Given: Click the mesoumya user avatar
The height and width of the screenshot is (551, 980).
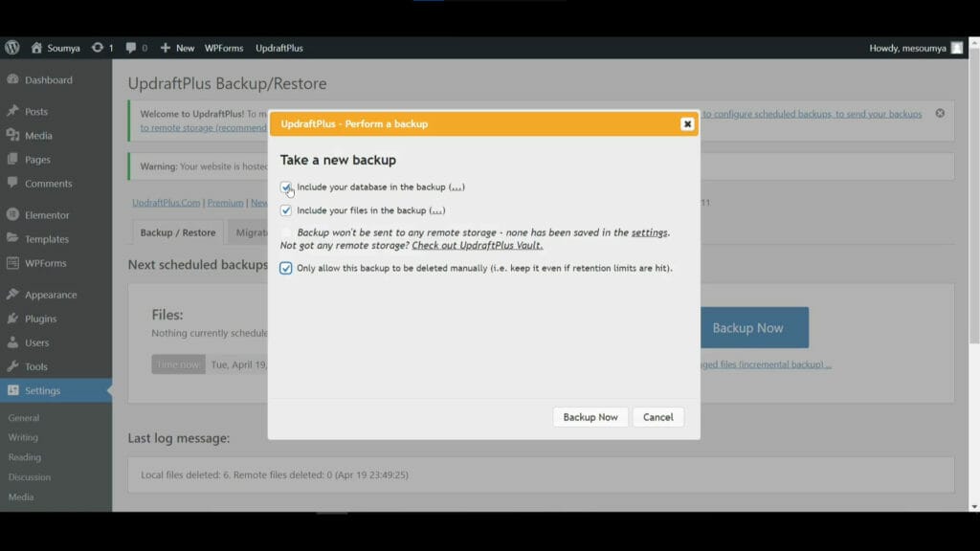Looking at the screenshot, I should (957, 48).
